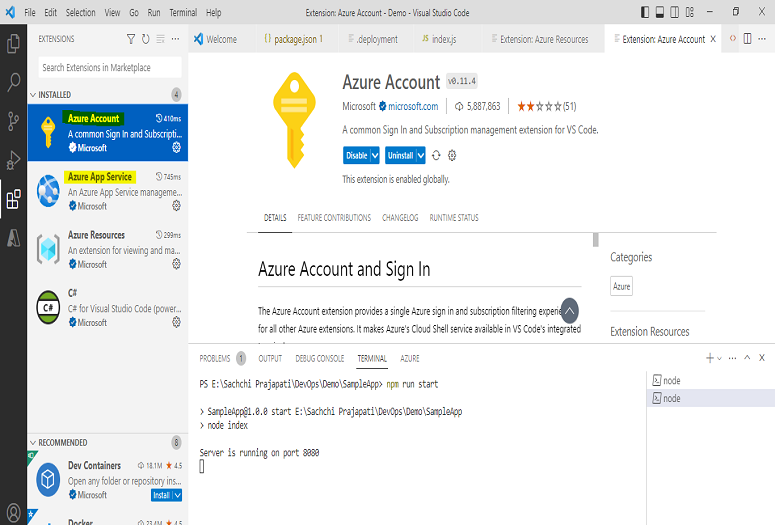Image resolution: width=775 pixels, height=525 pixels.
Task: Click the details page vertical scrollbar
Action: coord(596,239)
